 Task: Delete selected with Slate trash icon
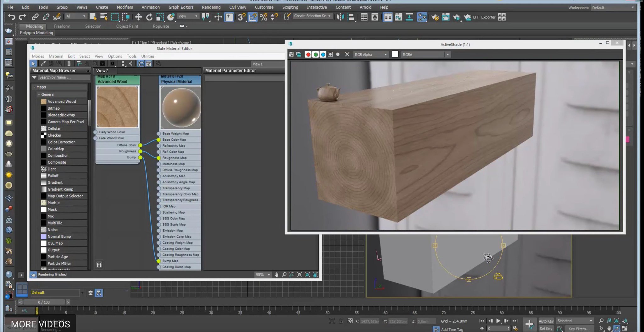pyautogui.click(x=69, y=63)
